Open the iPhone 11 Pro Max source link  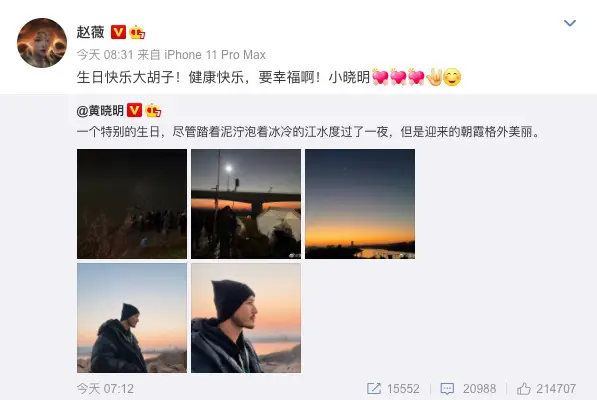pos(215,55)
